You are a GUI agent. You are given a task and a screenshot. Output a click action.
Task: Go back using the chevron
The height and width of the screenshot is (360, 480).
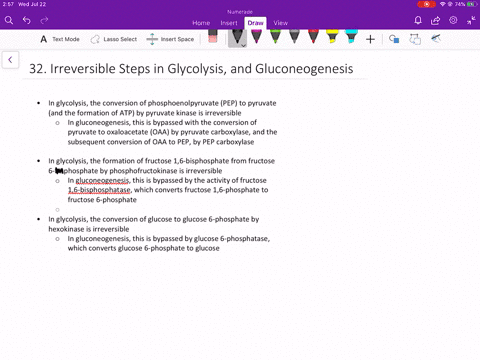(10, 60)
